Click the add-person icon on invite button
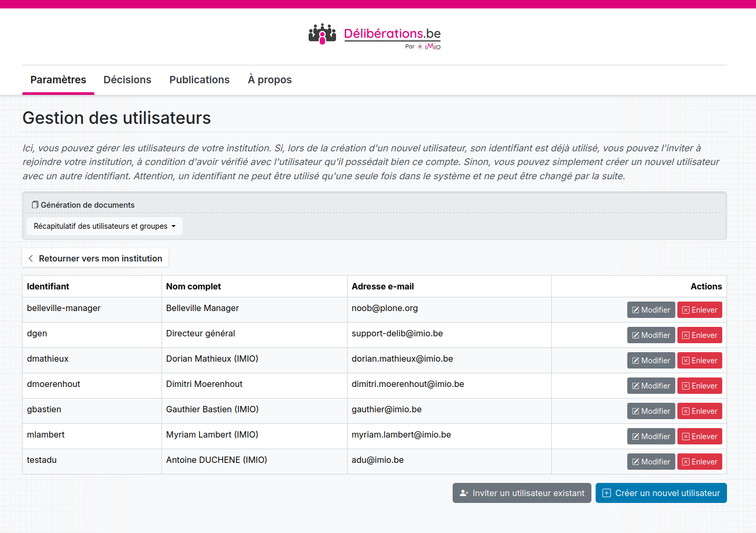The width and height of the screenshot is (756, 533). (x=464, y=493)
